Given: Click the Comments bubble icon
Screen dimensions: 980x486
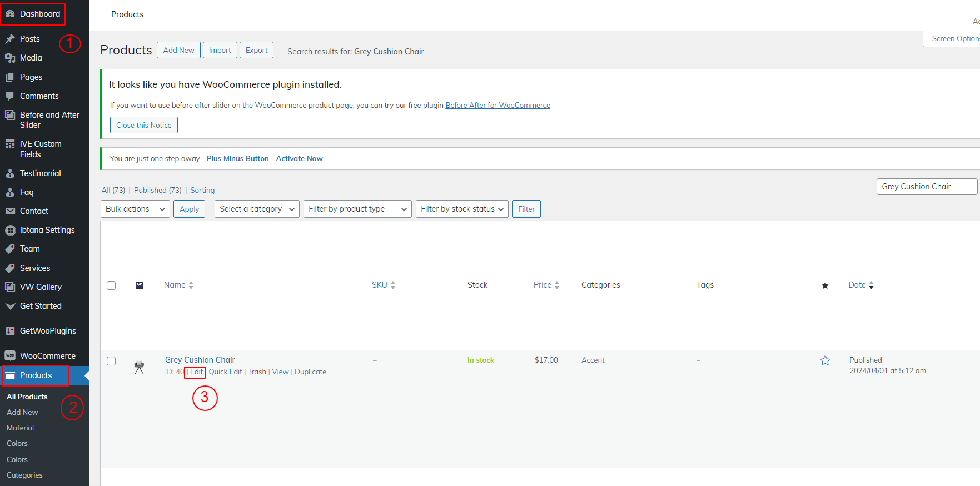Looking at the screenshot, I should coord(10,96).
